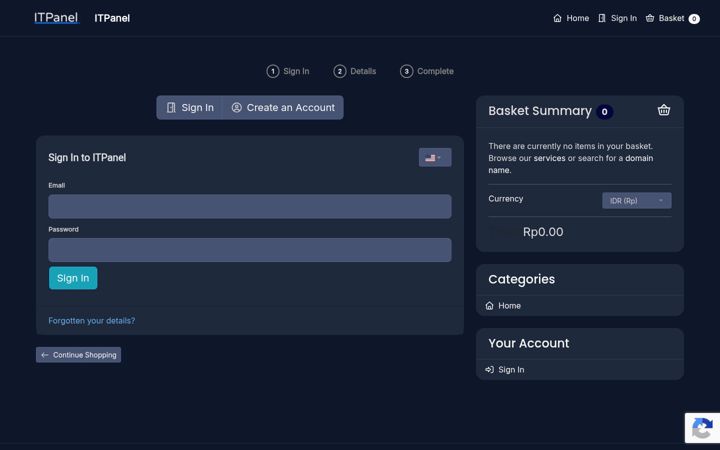Focus the Email input field
This screenshot has height=450, width=720.
[250, 206]
